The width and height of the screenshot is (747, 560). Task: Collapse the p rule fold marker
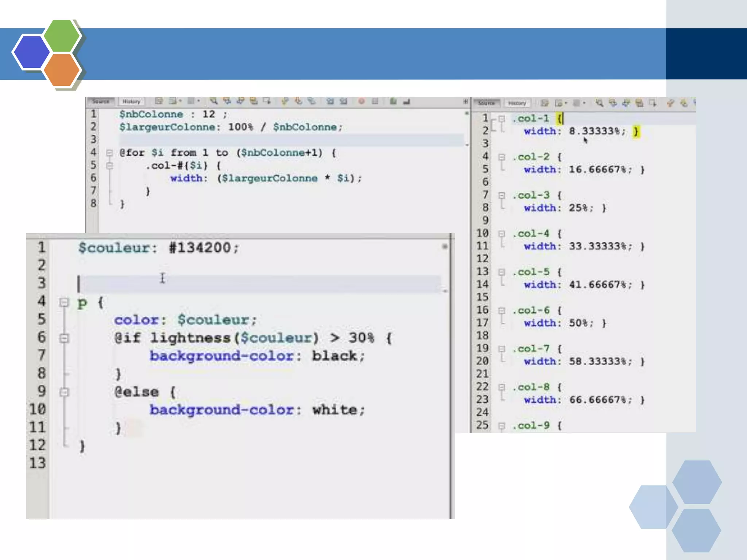(64, 302)
